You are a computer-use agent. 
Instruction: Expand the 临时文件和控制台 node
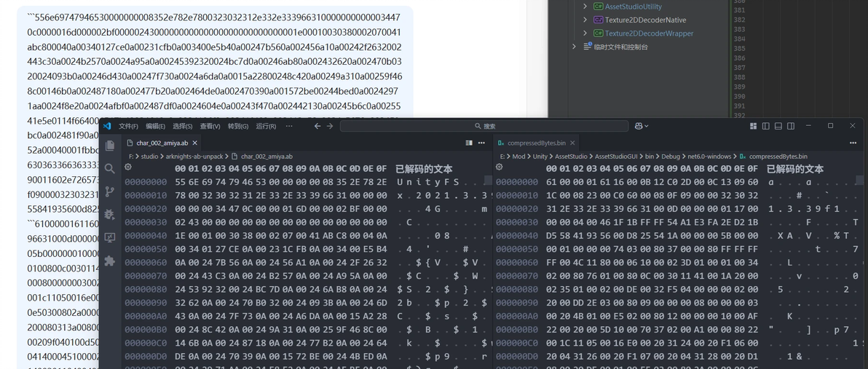coord(575,47)
